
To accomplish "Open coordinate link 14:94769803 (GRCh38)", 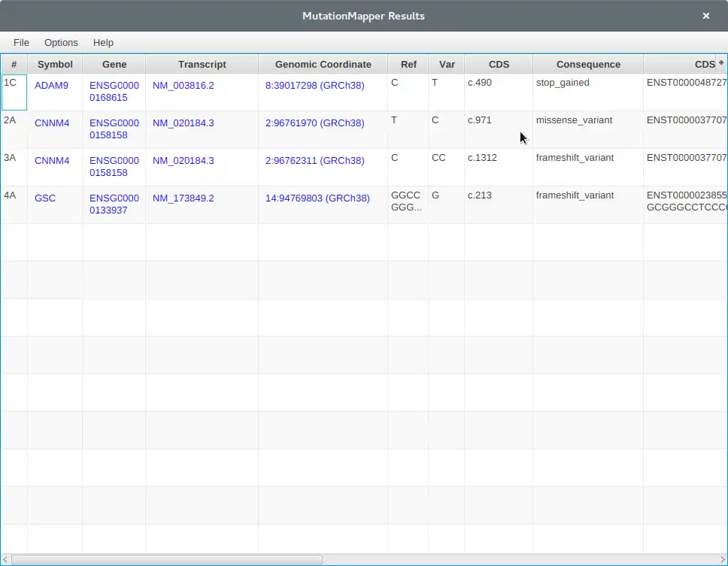I will (317, 198).
